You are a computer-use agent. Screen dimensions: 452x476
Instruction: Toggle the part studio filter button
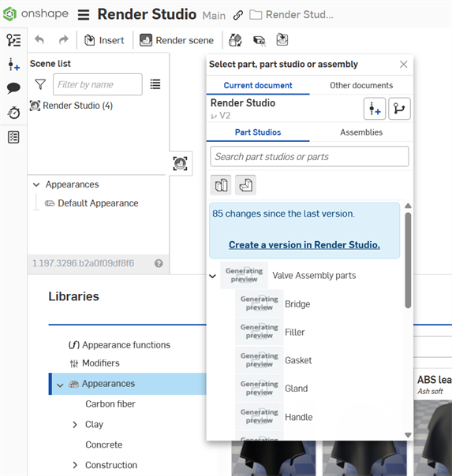[245, 185]
